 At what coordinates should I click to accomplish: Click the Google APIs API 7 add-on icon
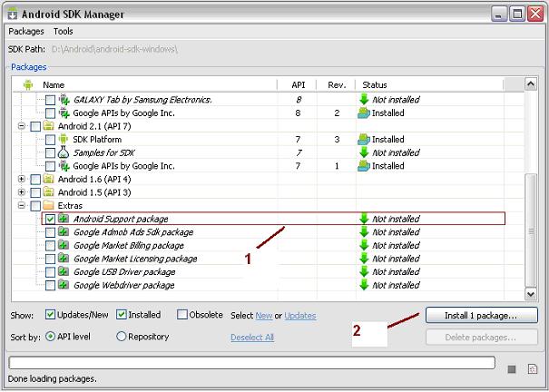[x=64, y=166]
